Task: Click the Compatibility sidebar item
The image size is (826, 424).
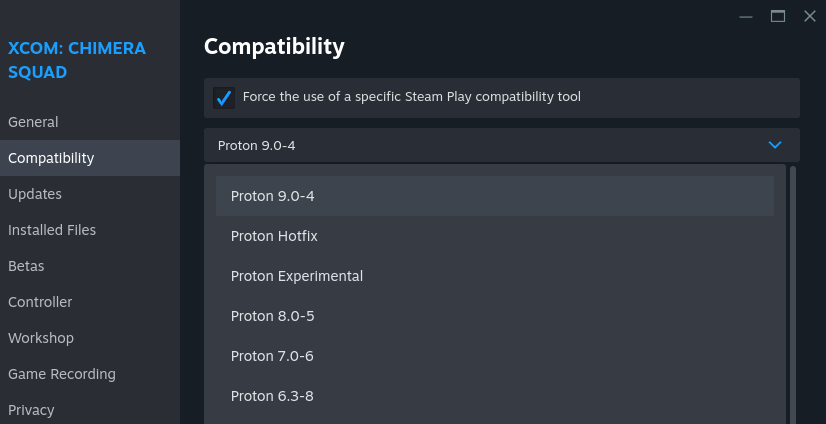Action: coord(51,158)
